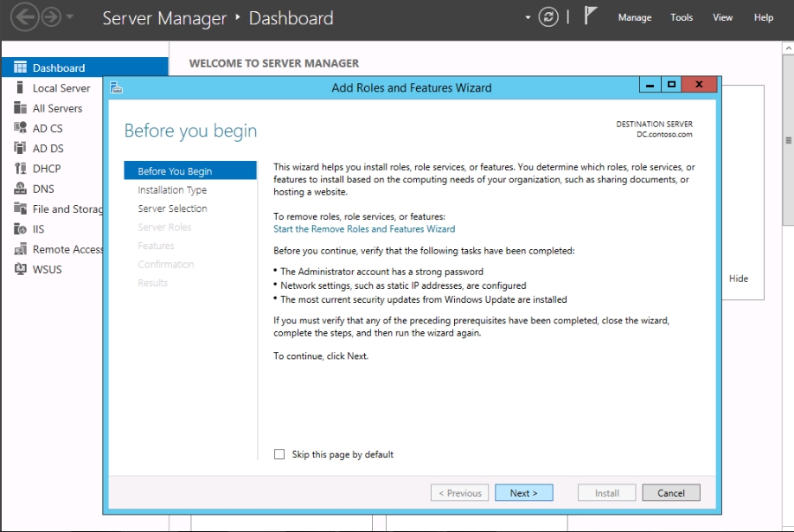This screenshot has width=794, height=532.
Task: Select WSUS label in sidebar
Action: coord(47,270)
